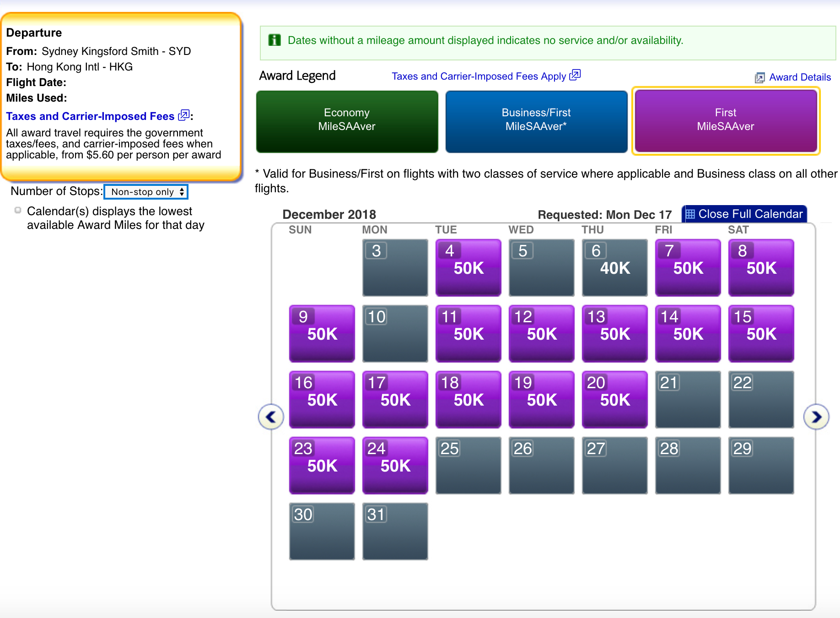This screenshot has height=618, width=840.
Task: Go to previous month with left arrow
Action: (x=271, y=417)
